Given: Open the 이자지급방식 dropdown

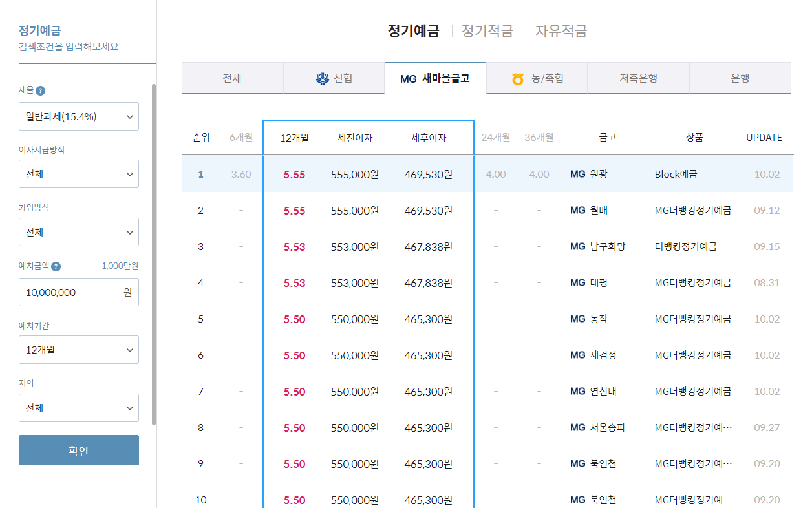Looking at the screenshot, I should coord(78,174).
